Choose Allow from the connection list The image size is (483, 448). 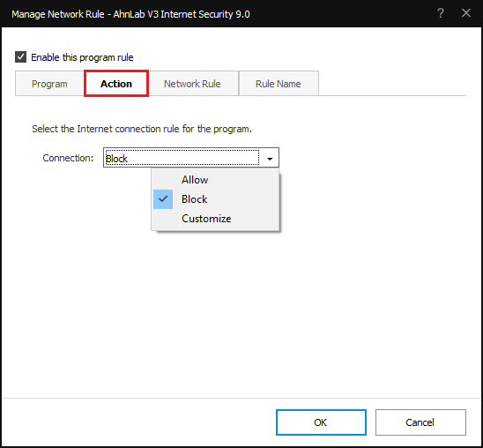(x=216, y=180)
